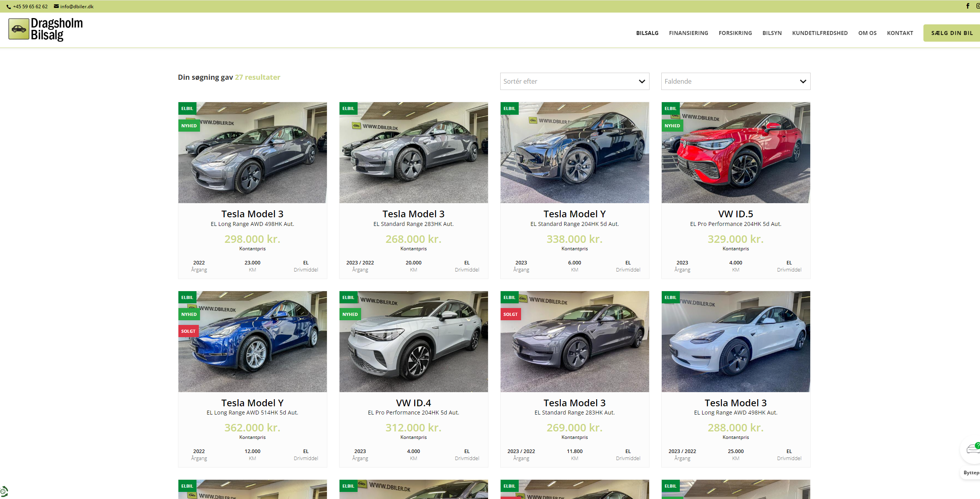This screenshot has height=499, width=980.
Task: Click the red SOLGT badge on blue Model Y
Action: pyautogui.click(x=188, y=331)
